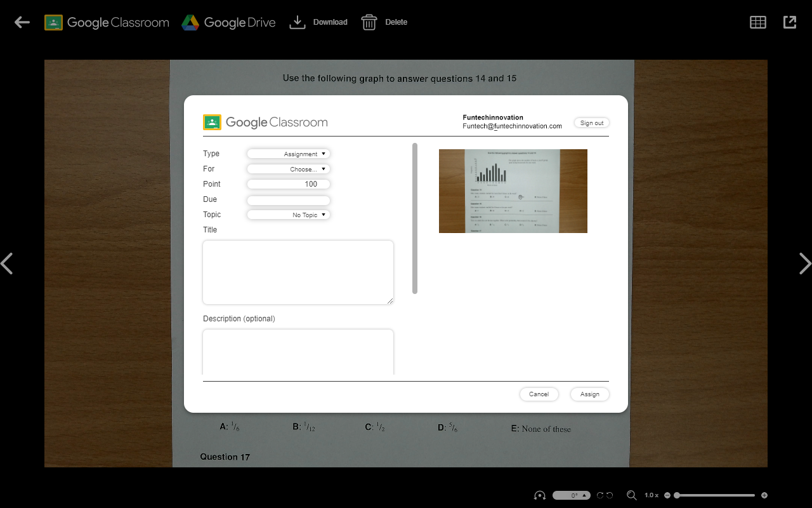The image size is (812, 508).
Task: Click the magnifier zoom icon
Action: [632, 495]
